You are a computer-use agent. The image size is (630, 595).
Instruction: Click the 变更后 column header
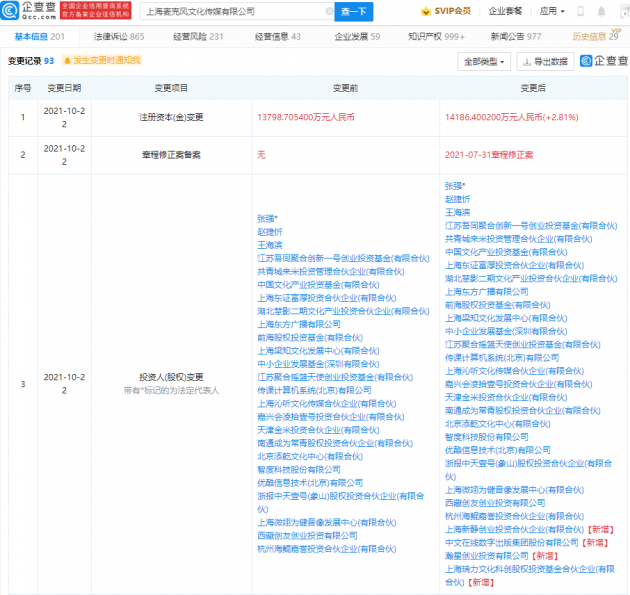coord(533,88)
